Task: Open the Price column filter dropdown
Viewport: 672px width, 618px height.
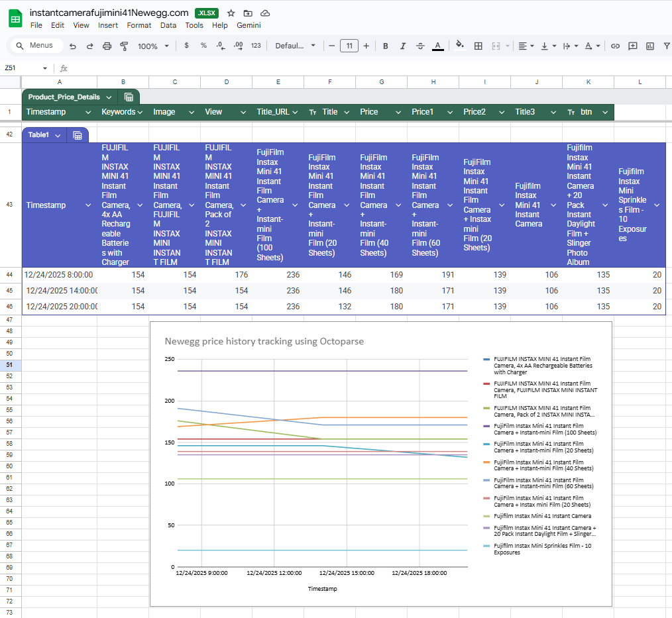Action: (x=398, y=112)
